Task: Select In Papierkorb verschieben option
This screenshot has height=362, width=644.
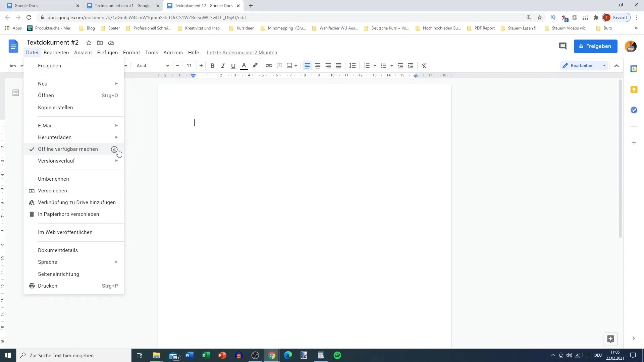Action: pyautogui.click(x=68, y=214)
